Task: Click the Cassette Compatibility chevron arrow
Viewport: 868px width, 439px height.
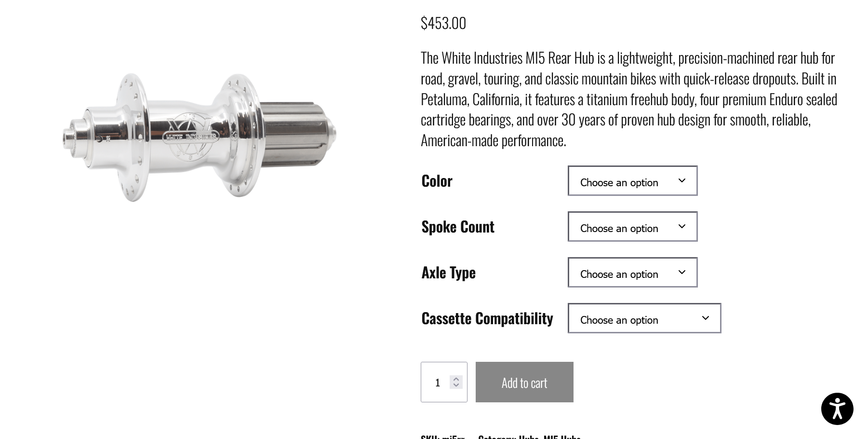Action: 705,318
